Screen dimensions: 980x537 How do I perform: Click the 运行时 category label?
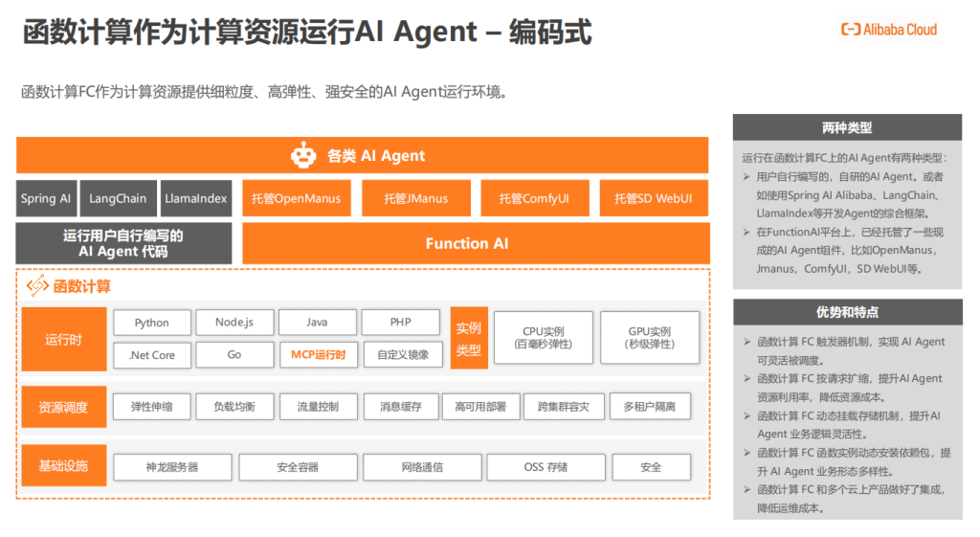(64, 340)
